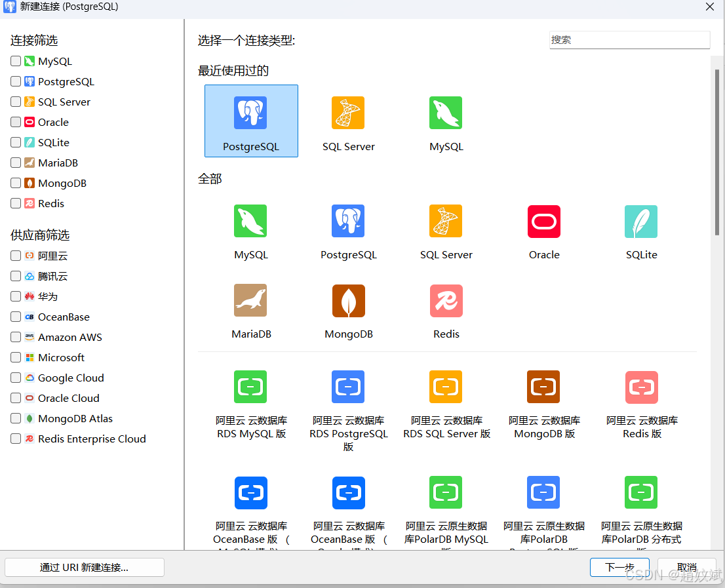725x588 pixels.
Task: Filter vendors by 华为
Action: click(x=16, y=296)
